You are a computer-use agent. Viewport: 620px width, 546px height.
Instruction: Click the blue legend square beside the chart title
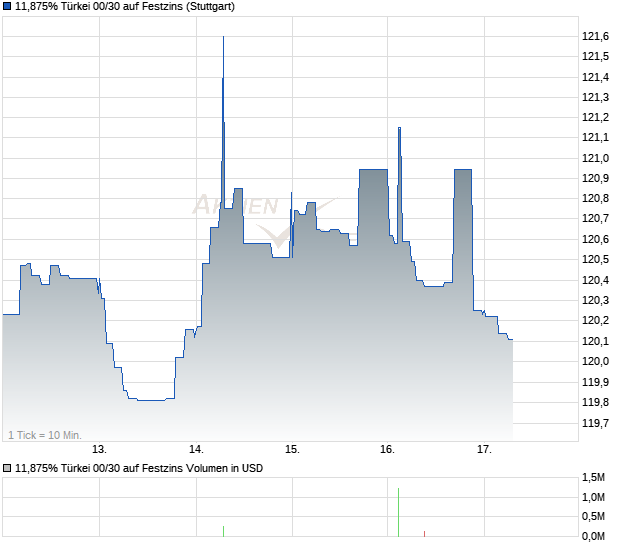[7, 6]
